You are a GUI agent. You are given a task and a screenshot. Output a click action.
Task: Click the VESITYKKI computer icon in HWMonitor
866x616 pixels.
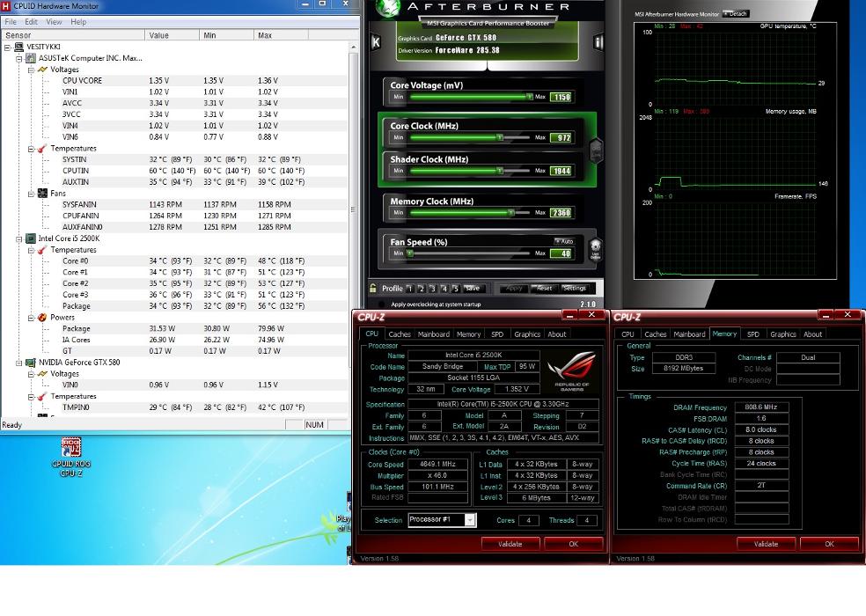(18, 47)
